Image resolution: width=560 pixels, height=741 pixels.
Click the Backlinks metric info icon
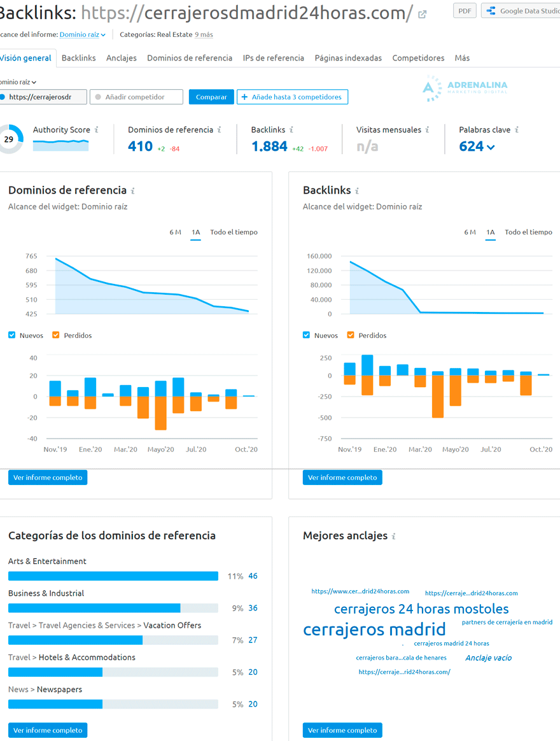(x=292, y=129)
